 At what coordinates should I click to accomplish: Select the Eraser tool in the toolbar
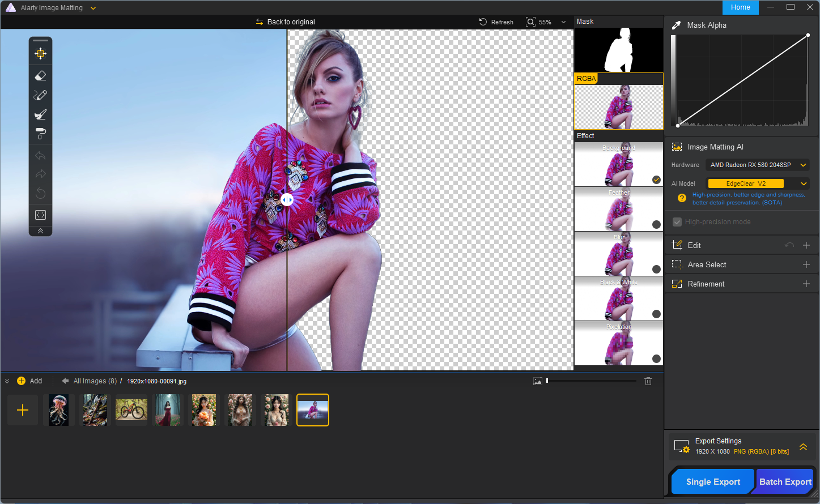click(40, 76)
